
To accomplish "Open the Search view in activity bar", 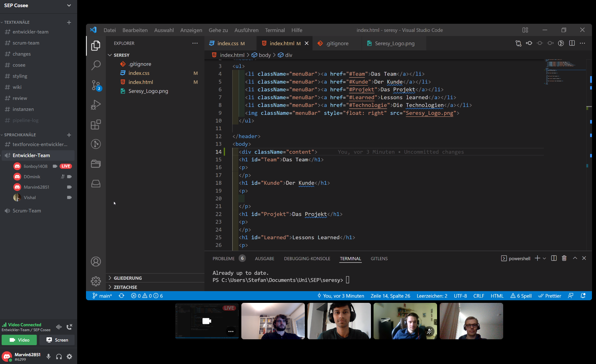I will 96,65.
